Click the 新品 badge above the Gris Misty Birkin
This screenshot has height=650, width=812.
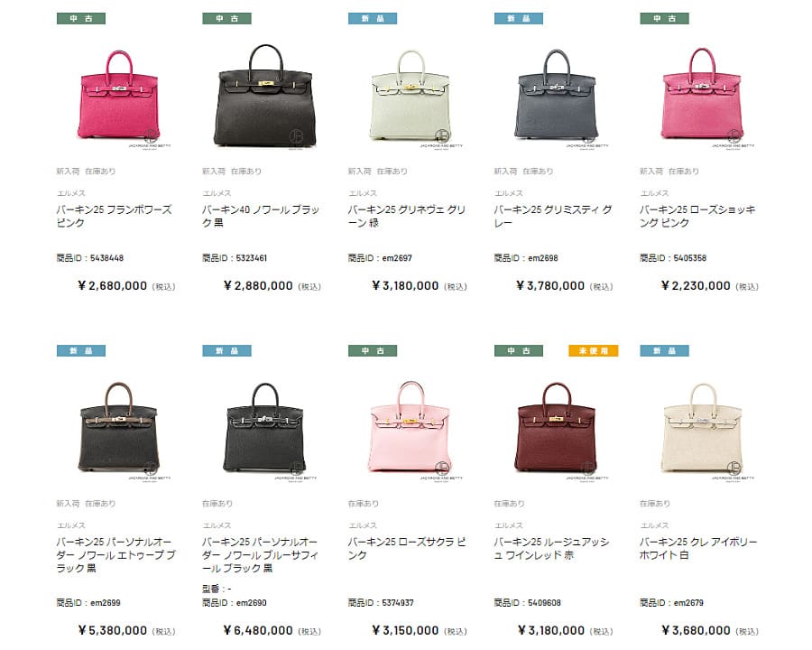[x=519, y=19]
